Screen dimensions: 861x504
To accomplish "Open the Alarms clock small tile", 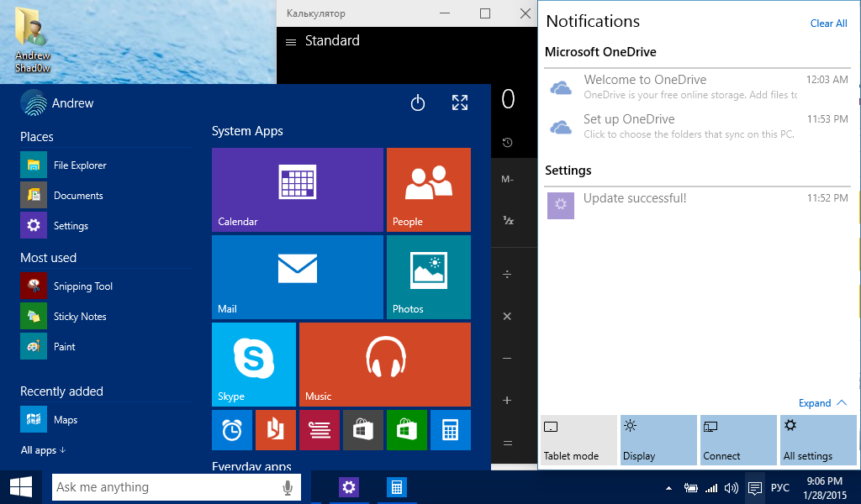I will coord(232,430).
